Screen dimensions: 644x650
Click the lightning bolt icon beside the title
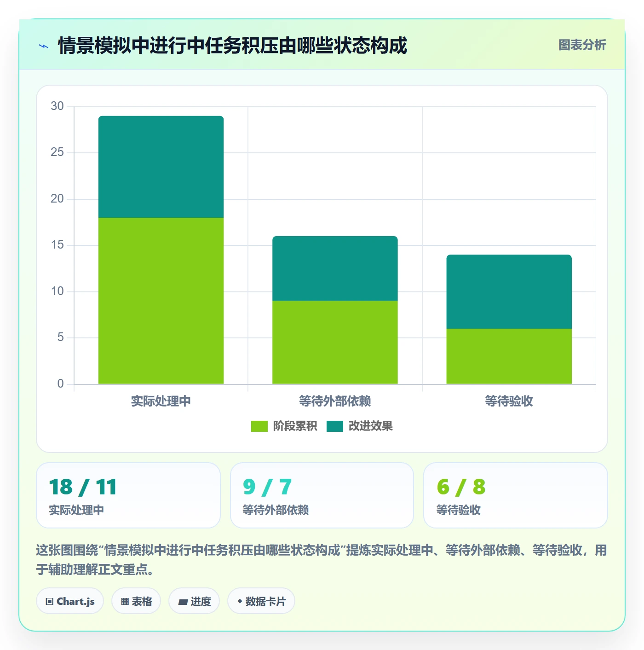point(44,46)
